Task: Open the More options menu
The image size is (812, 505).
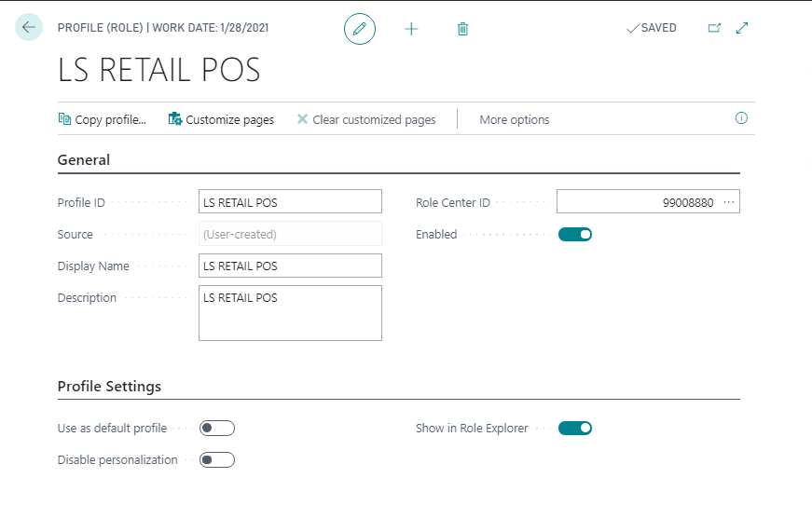Action: tap(514, 119)
